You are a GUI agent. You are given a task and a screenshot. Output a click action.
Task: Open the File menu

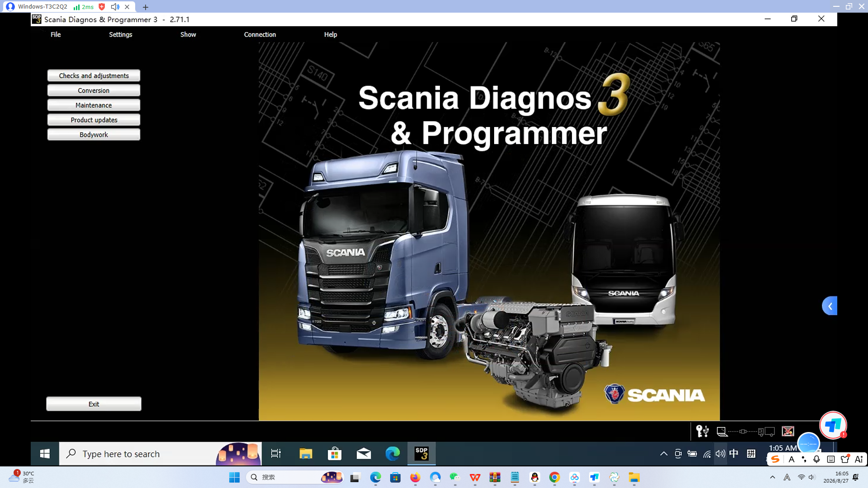click(x=56, y=34)
